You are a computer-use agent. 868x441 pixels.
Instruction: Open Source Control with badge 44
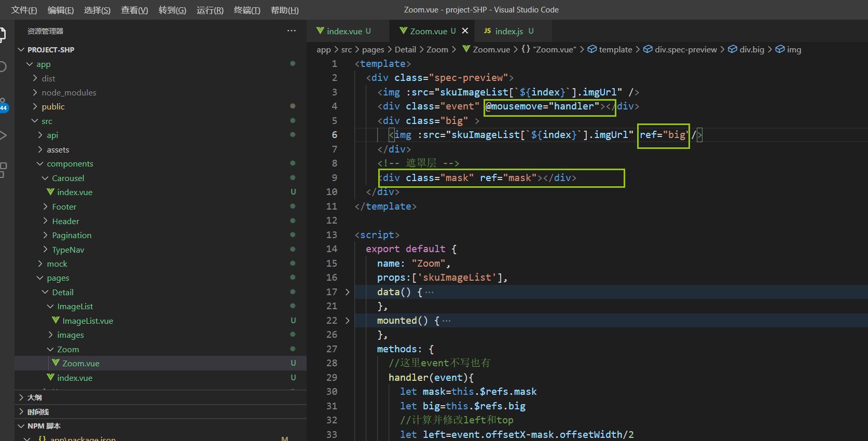pyautogui.click(x=3, y=104)
